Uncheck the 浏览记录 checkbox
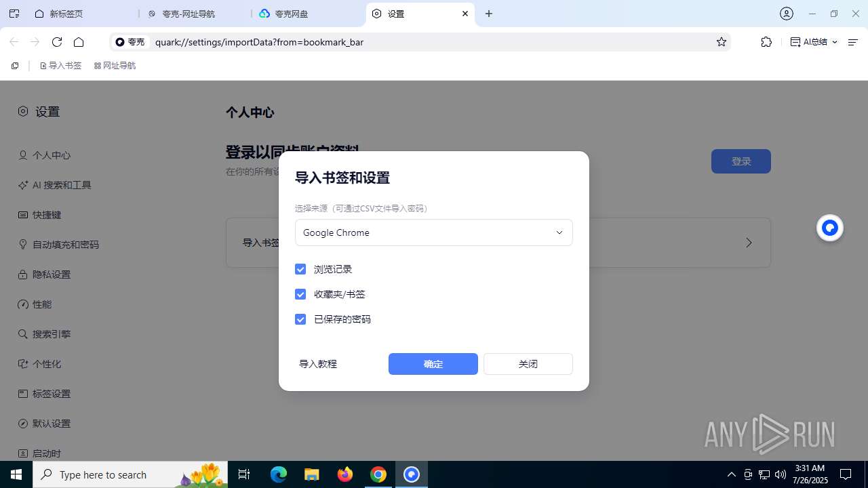 pyautogui.click(x=300, y=269)
